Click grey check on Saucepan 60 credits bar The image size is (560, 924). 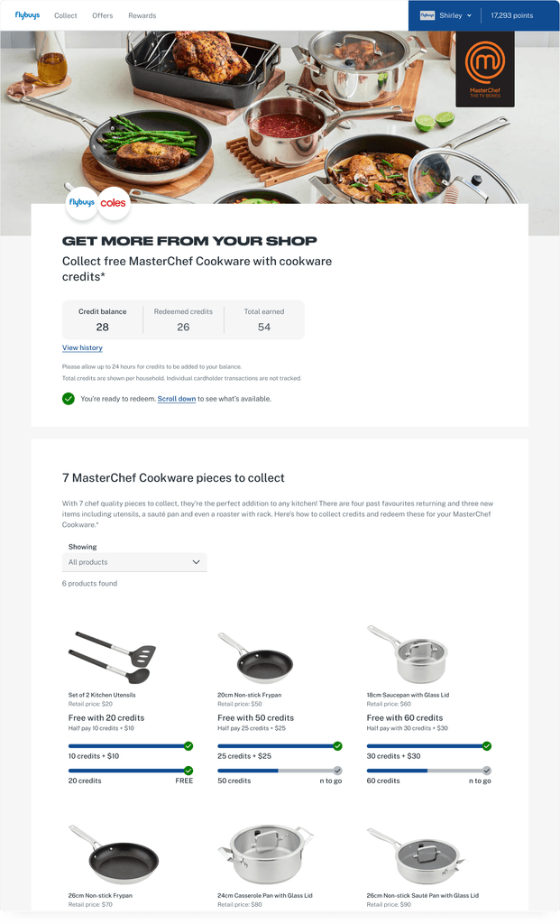coord(487,771)
